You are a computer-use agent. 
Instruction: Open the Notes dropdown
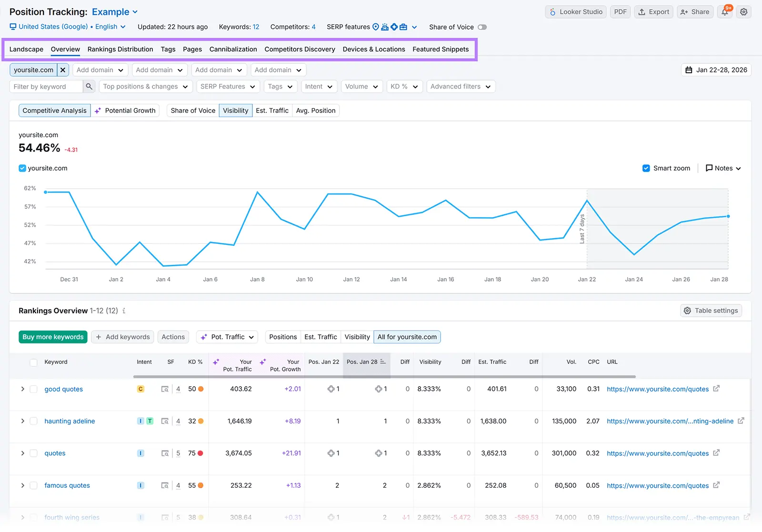(723, 168)
